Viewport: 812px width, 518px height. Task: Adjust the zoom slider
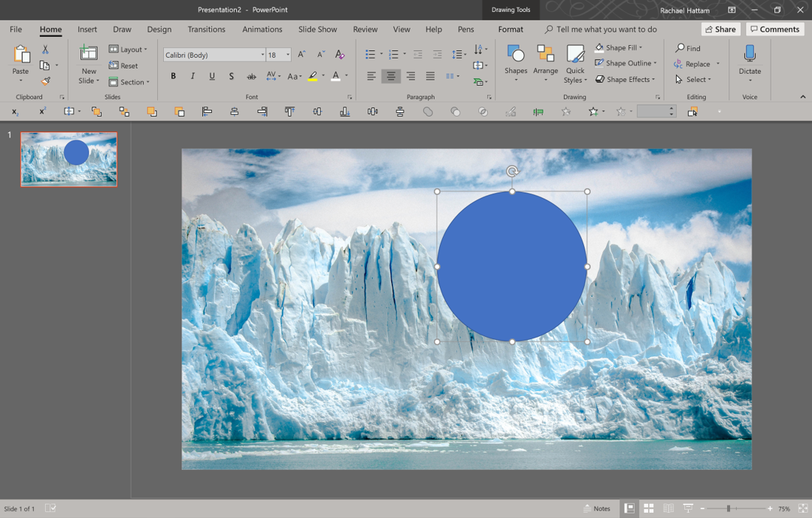pyautogui.click(x=729, y=507)
